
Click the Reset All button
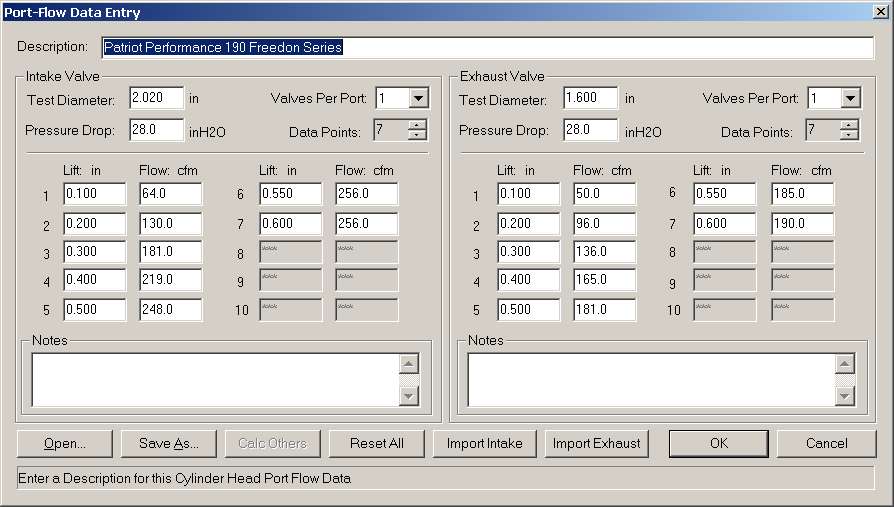[x=377, y=444]
